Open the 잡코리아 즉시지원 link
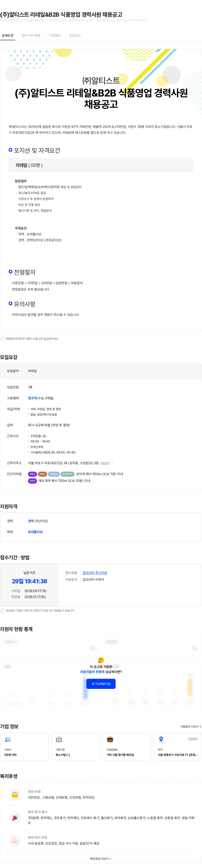The height and width of the screenshot is (868, 202). tap(95, 573)
